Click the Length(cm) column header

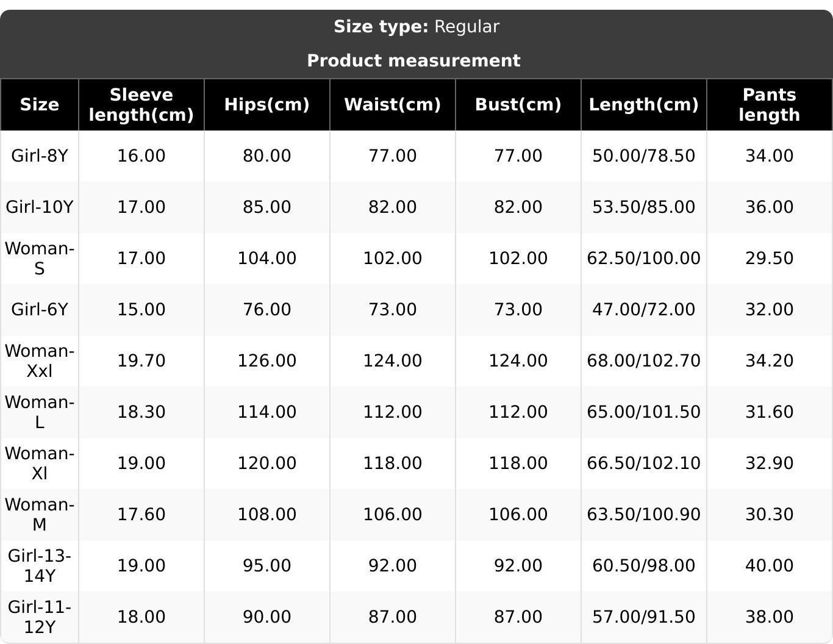point(644,104)
